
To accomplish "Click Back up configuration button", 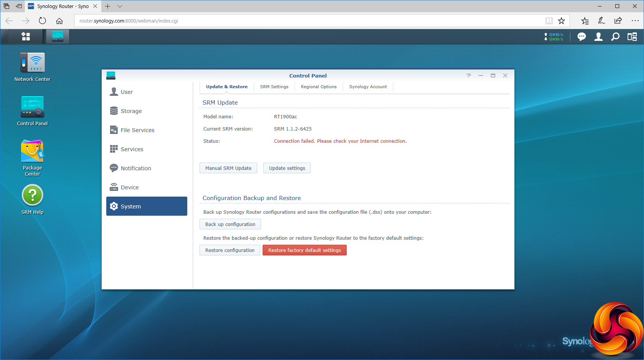I will point(230,224).
